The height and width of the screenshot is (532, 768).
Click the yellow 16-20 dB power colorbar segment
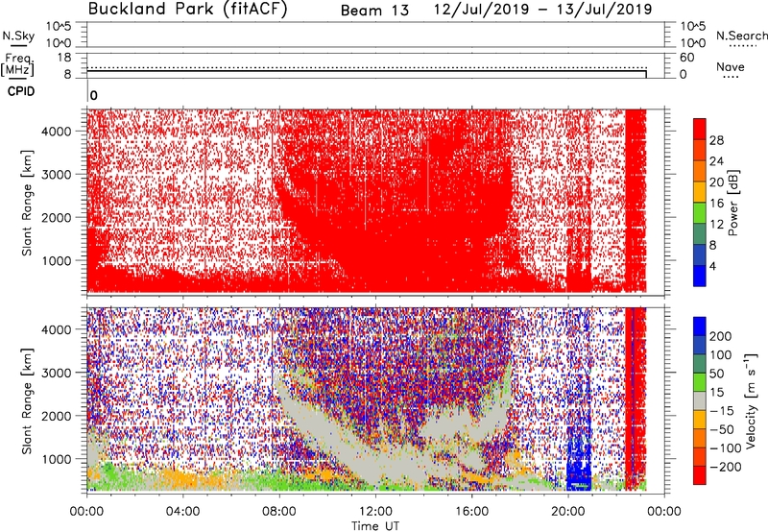(x=700, y=191)
